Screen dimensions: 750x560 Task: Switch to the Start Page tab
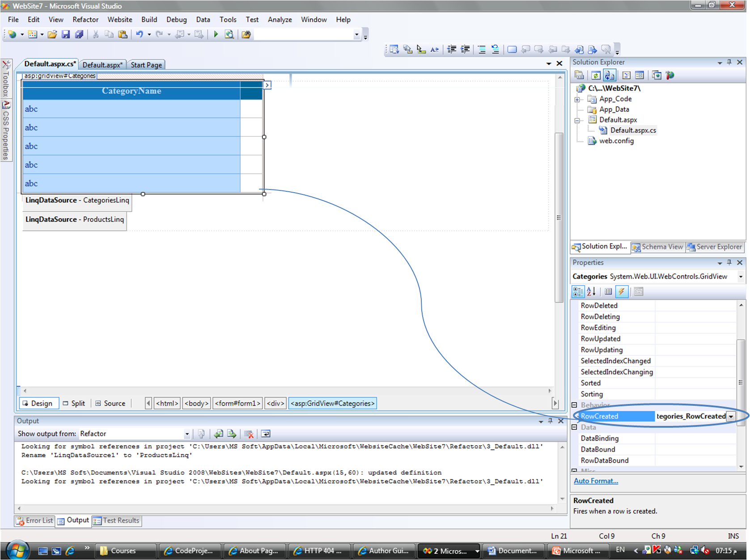(146, 65)
